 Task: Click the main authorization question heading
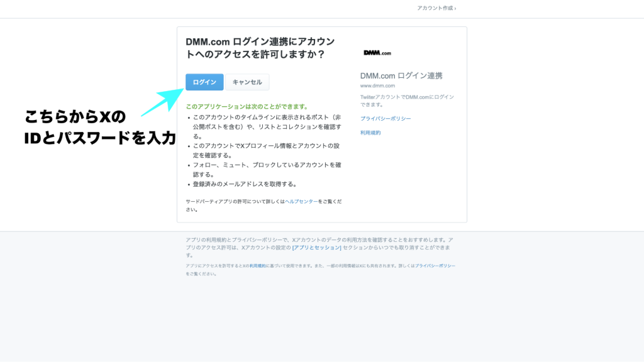click(260, 48)
